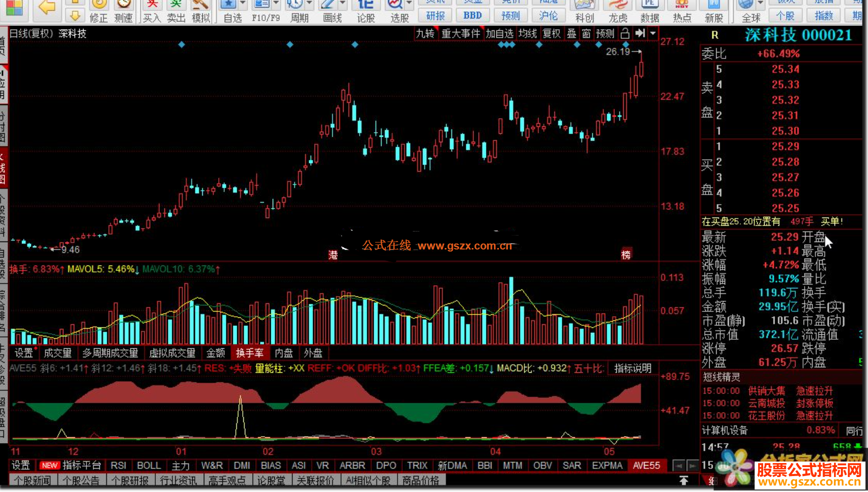The height and width of the screenshot is (492, 868).
Task: Open the 修正 correction tool
Action: click(99, 11)
